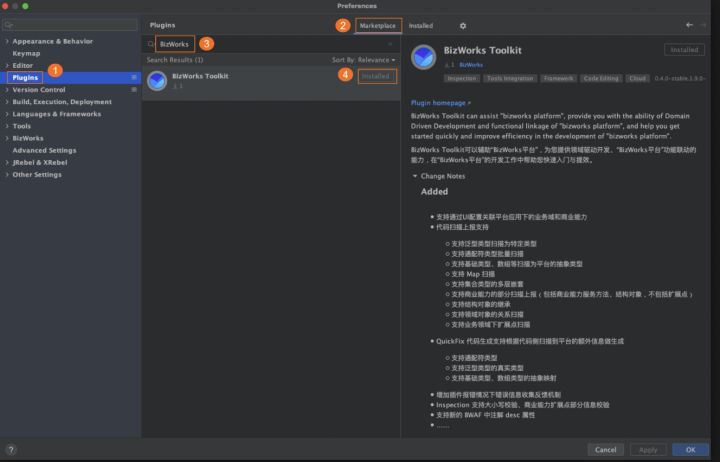The width and height of the screenshot is (720, 462).
Task: Switch to the Marketplace tab
Action: click(377, 26)
